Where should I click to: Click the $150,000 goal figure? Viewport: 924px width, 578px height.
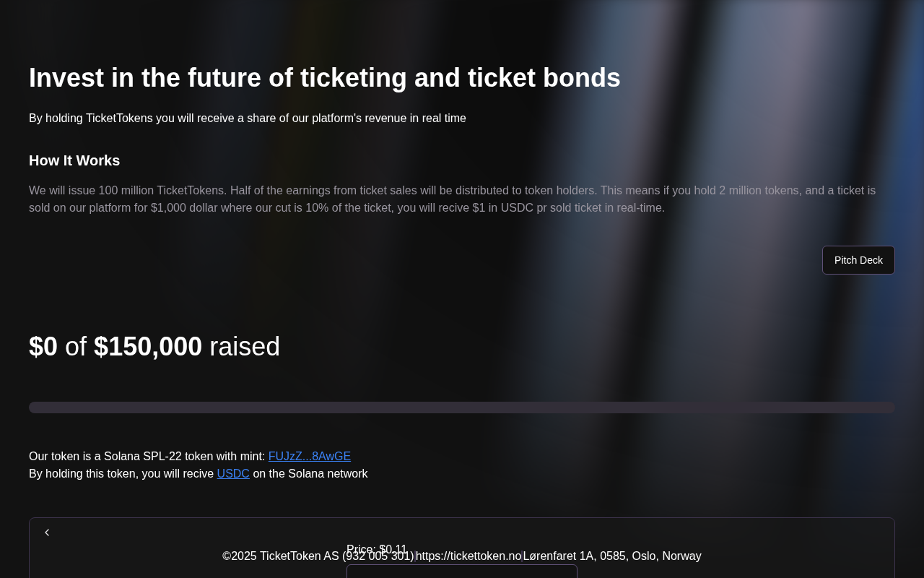tap(148, 347)
